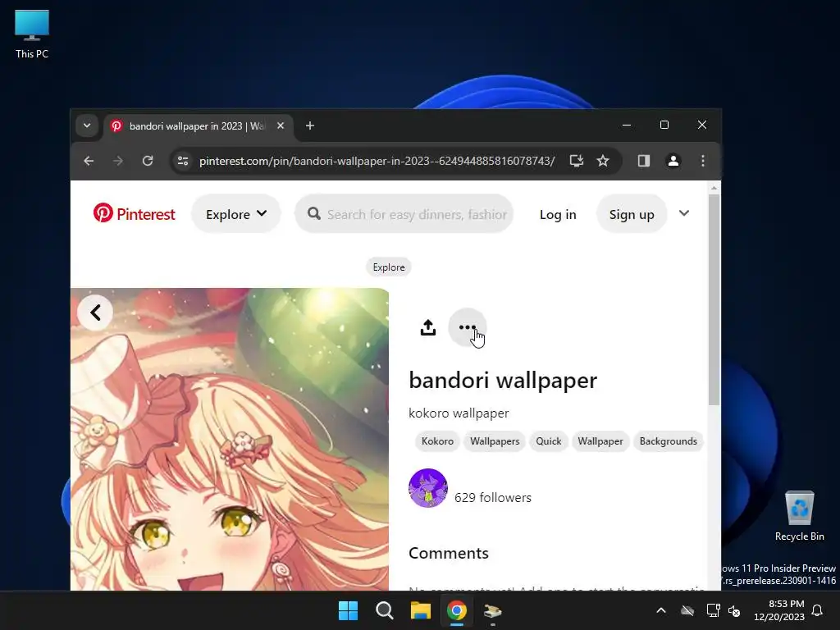Screen dimensions: 840x630
Task: Click the Sign up button
Action: click(x=632, y=214)
